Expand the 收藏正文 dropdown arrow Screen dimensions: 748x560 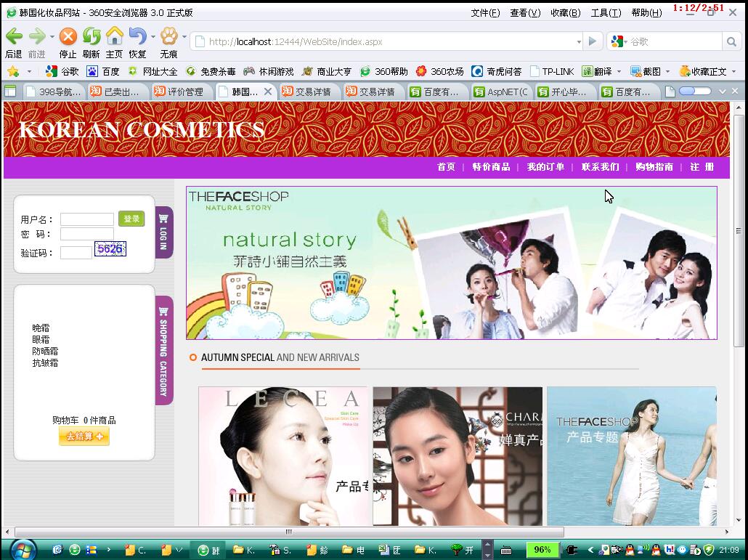(733, 72)
